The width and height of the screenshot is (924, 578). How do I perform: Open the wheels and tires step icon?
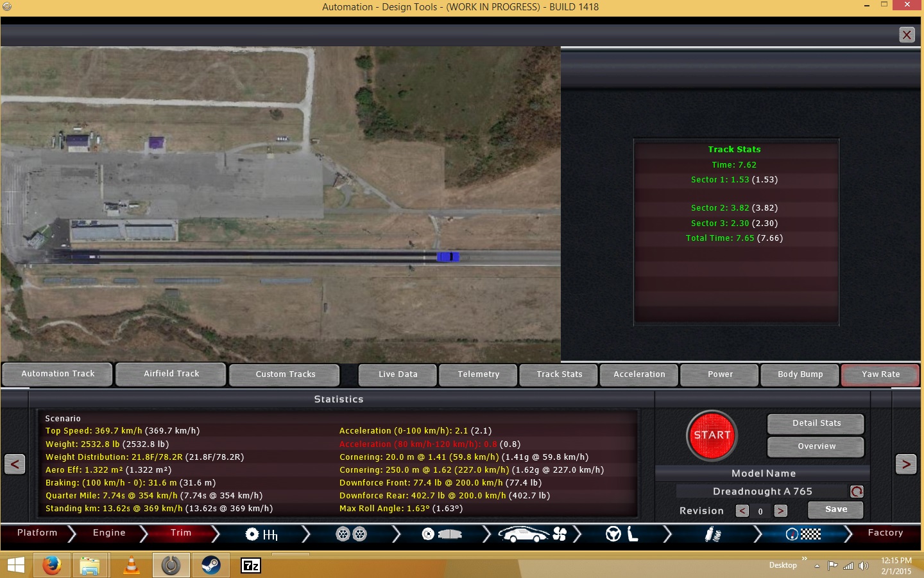(352, 534)
